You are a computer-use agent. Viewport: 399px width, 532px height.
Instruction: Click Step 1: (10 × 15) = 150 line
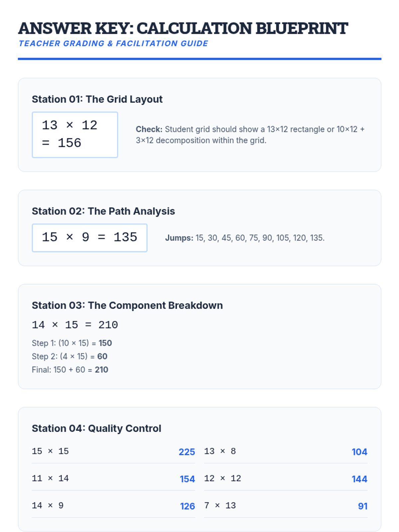pyautogui.click(x=72, y=343)
